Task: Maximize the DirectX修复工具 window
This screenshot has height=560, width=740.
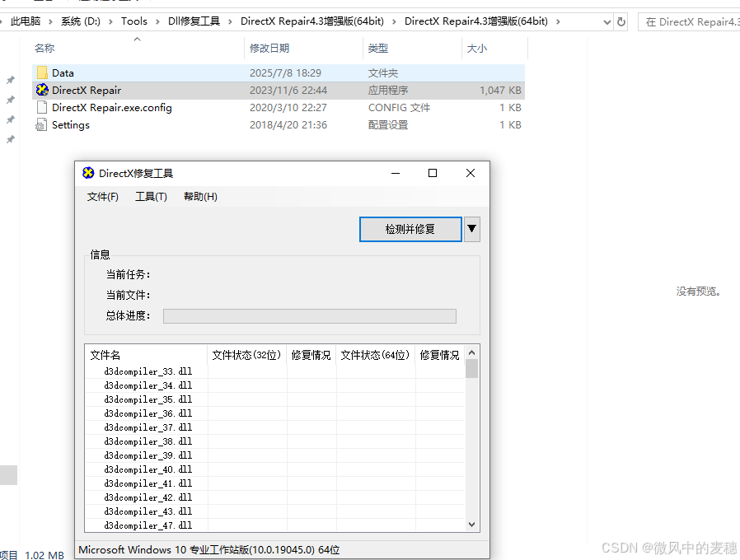Action: point(433,173)
